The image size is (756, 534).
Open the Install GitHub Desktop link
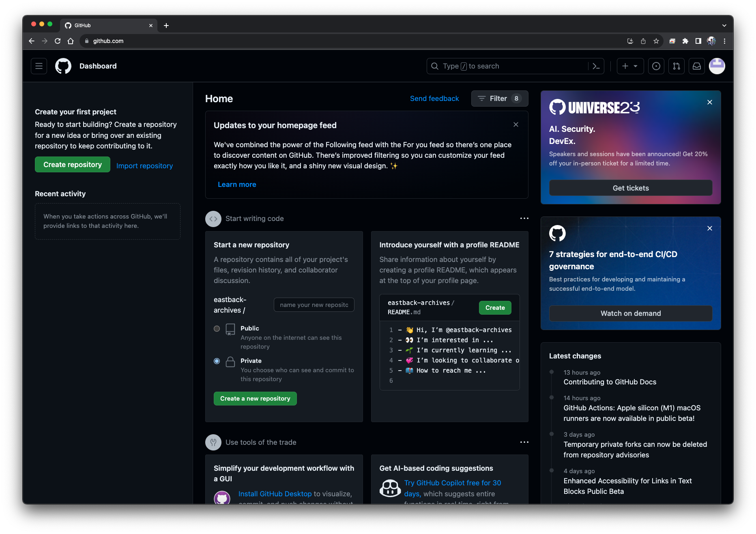click(275, 494)
